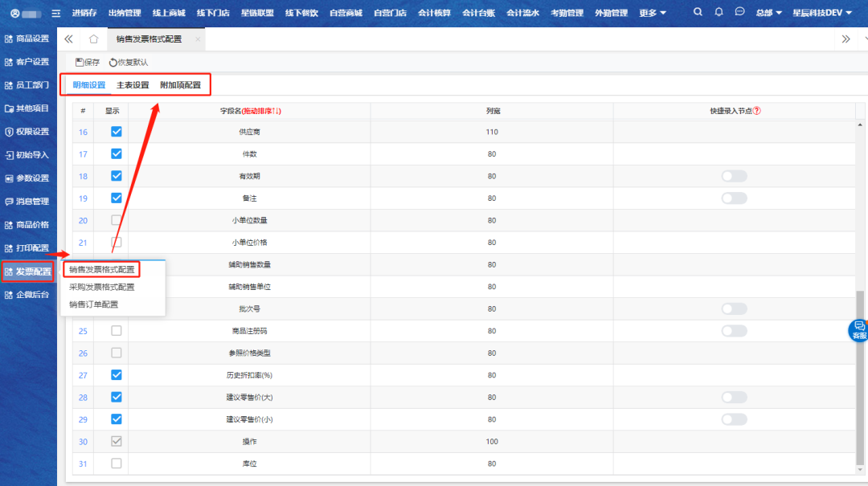Click the red question mark help icon
Viewport: 868px width, 486px height.
[x=756, y=111]
